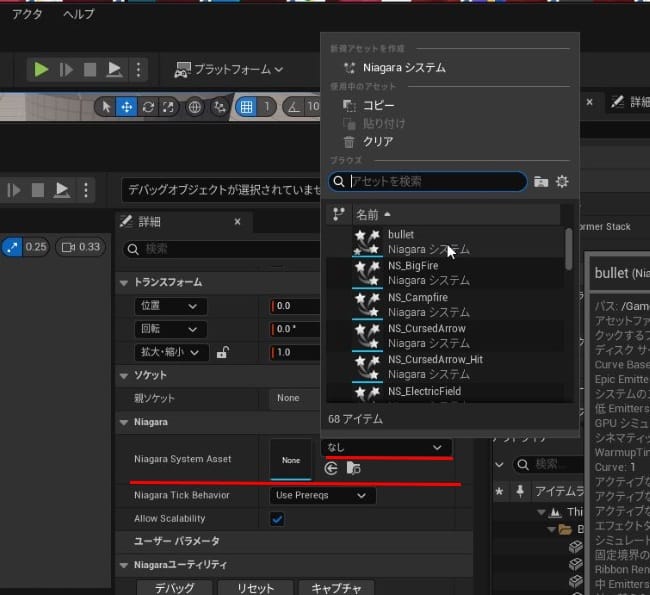Click the Stop button in the main toolbar
Screen dimensions: 650x595
[x=90, y=70]
